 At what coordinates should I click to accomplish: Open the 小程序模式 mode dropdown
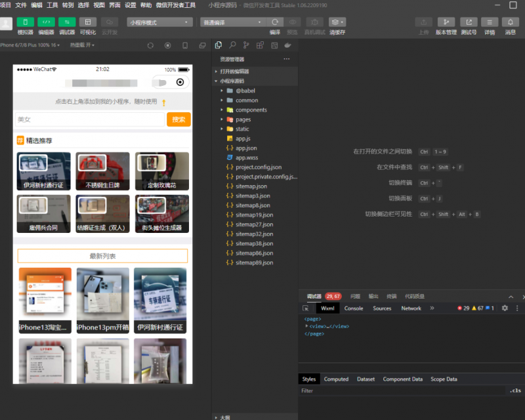(160, 22)
